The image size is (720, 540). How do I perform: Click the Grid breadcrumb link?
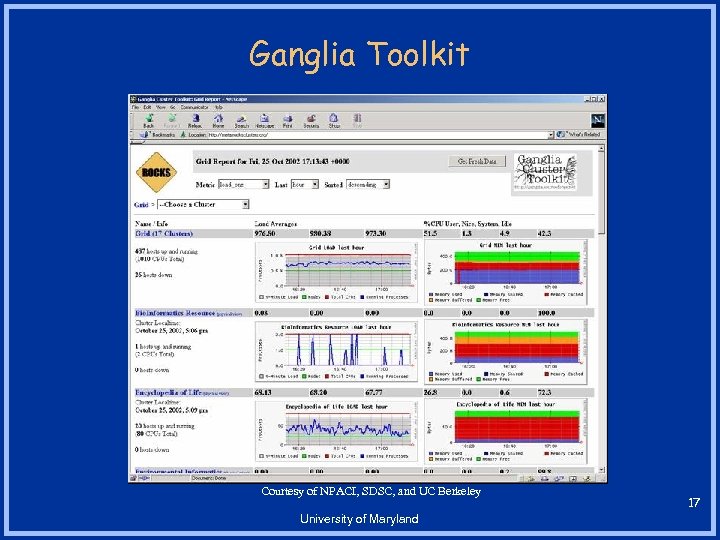pyautogui.click(x=141, y=205)
